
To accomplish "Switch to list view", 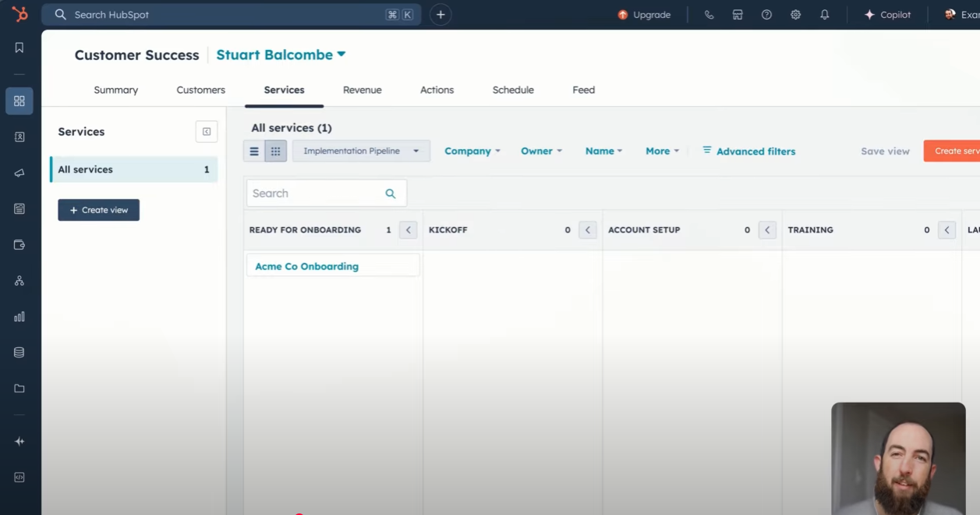I will (x=254, y=151).
